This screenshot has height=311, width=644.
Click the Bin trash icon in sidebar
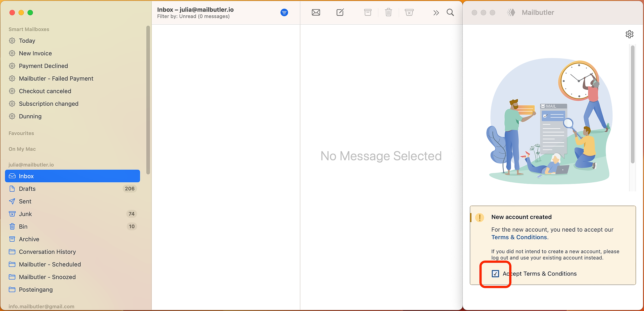tap(12, 226)
